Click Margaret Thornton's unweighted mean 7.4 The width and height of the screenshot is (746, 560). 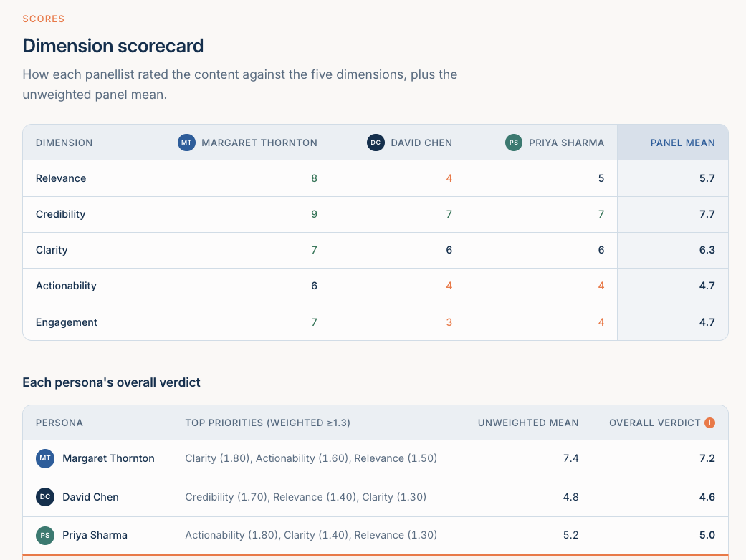pos(571,458)
